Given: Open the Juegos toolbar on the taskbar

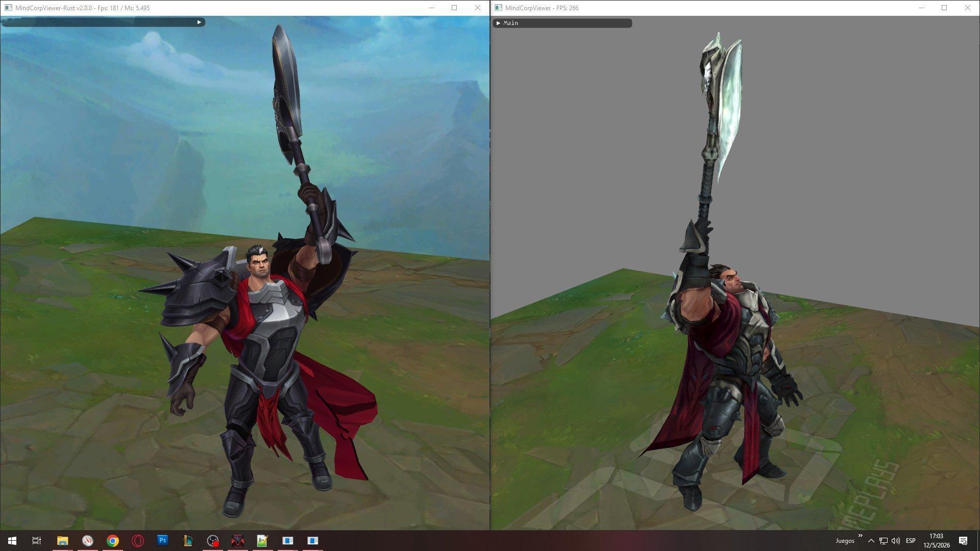Looking at the screenshot, I should coord(845,541).
